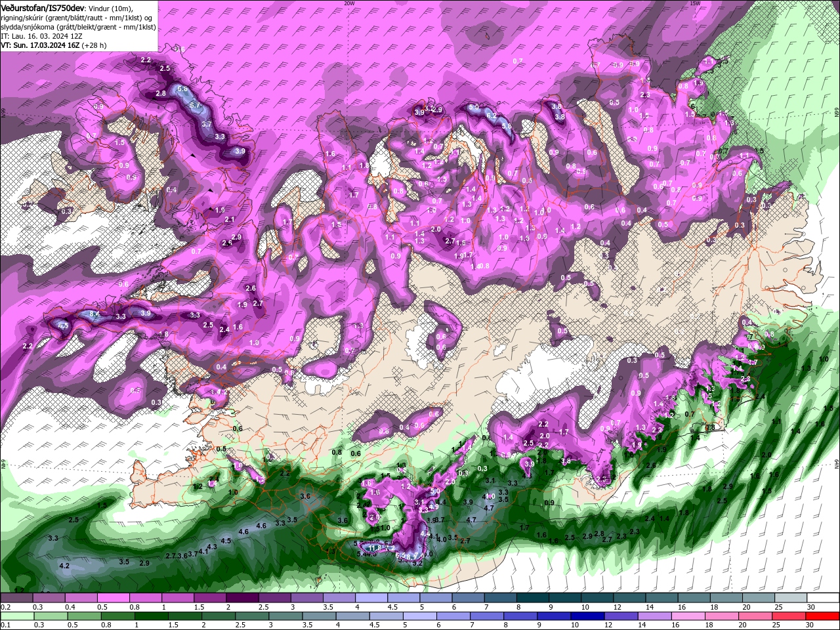Pick lower legend light pink swatch 16 to 18
This screenshot has height=630, width=840.
click(x=688, y=616)
